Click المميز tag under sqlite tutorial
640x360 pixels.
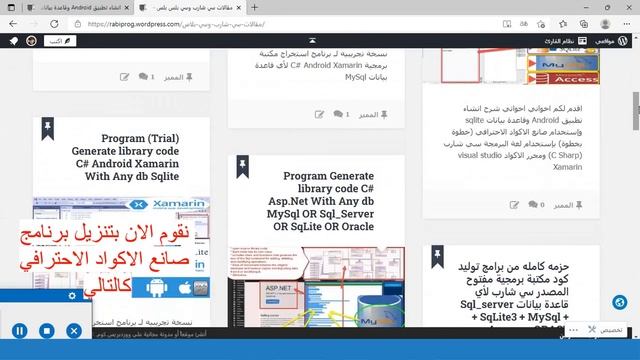(x=568, y=205)
